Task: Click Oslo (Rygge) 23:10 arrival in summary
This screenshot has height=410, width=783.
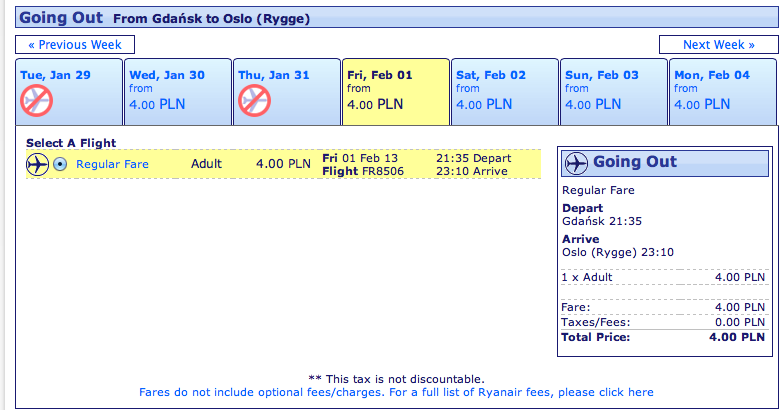Action: point(618,252)
